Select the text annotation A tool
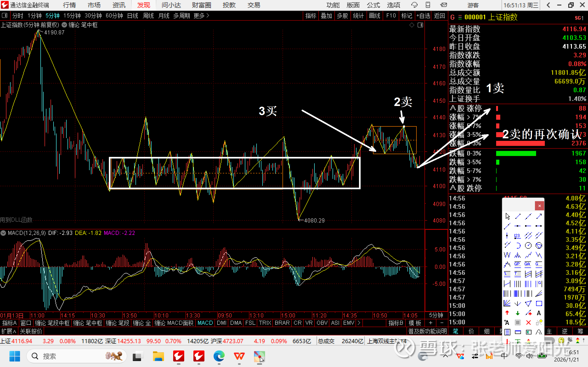The width and height of the screenshot is (588, 367). point(539,313)
